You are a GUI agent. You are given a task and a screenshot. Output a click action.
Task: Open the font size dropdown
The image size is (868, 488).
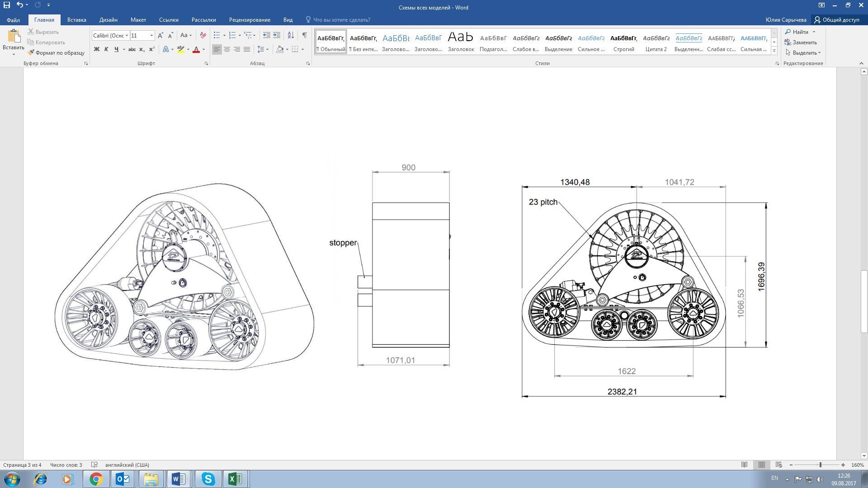tap(151, 35)
